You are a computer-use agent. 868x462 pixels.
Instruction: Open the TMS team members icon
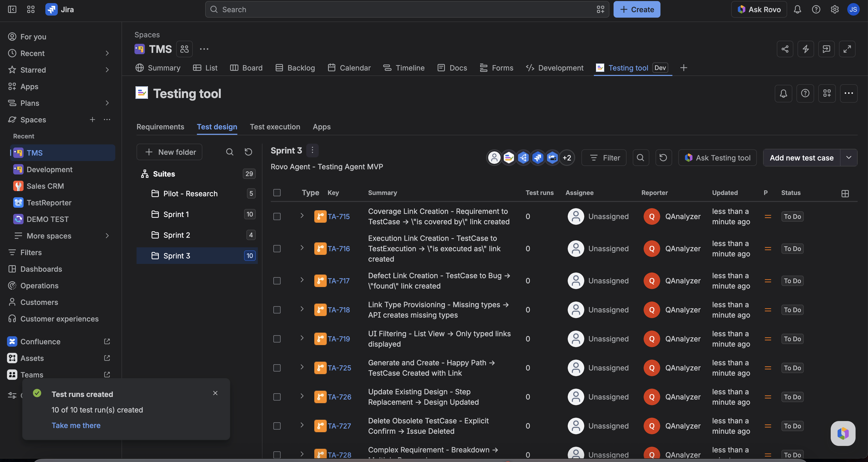click(x=184, y=49)
